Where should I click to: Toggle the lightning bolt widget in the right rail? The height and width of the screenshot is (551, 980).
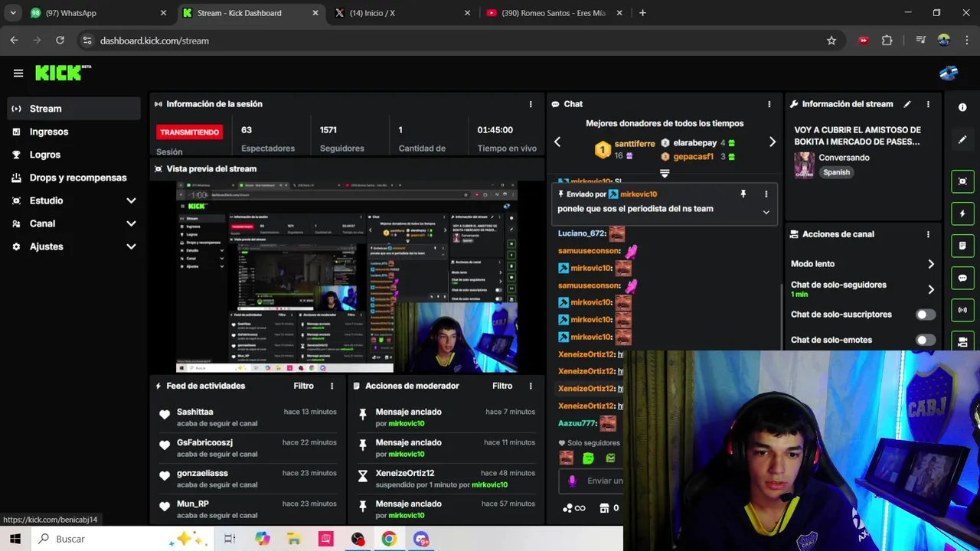pyautogui.click(x=962, y=214)
